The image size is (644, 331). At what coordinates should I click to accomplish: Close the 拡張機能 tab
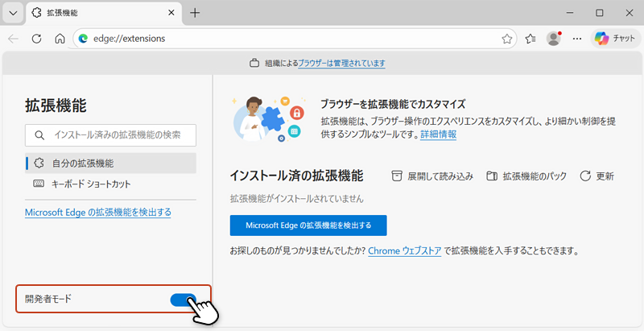tap(171, 13)
